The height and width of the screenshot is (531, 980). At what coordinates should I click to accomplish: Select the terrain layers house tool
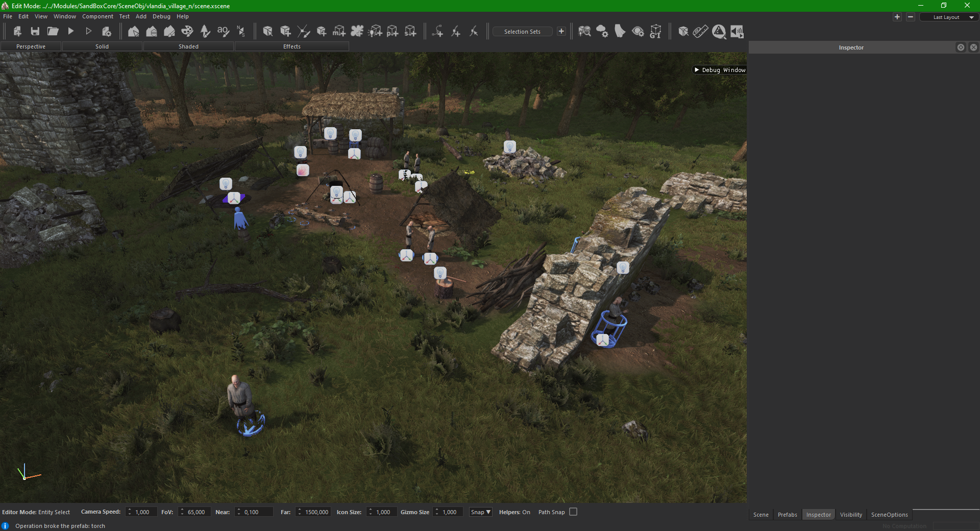pos(152,32)
